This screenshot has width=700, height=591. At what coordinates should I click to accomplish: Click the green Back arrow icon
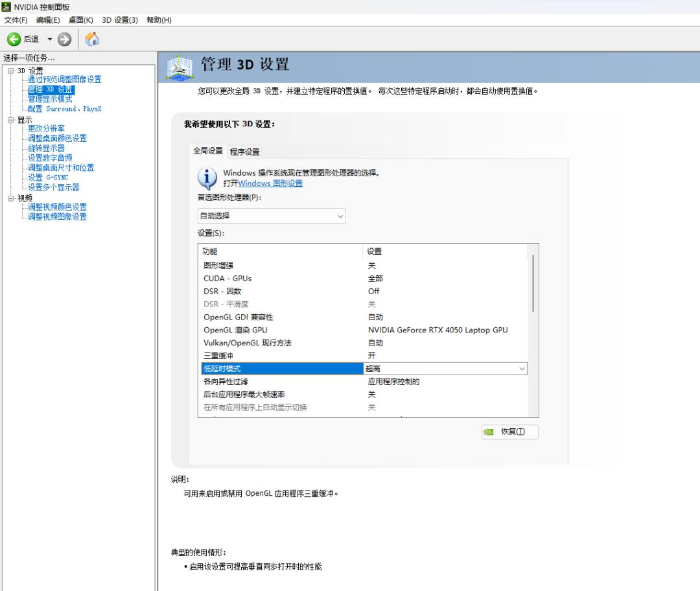click(x=14, y=40)
